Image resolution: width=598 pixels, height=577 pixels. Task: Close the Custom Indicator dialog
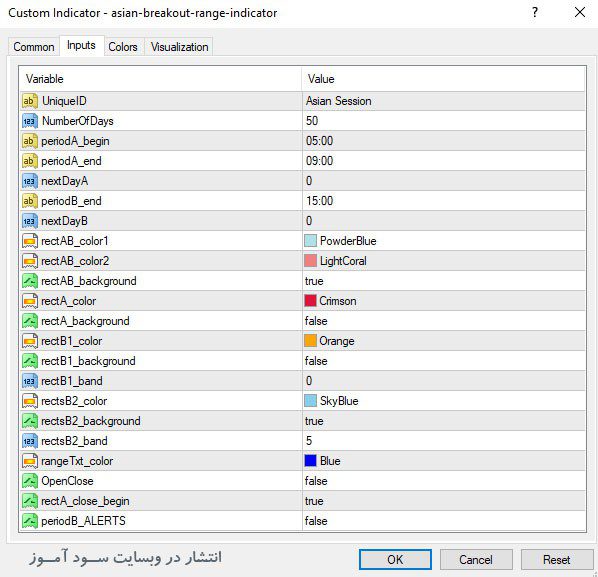pyautogui.click(x=580, y=13)
